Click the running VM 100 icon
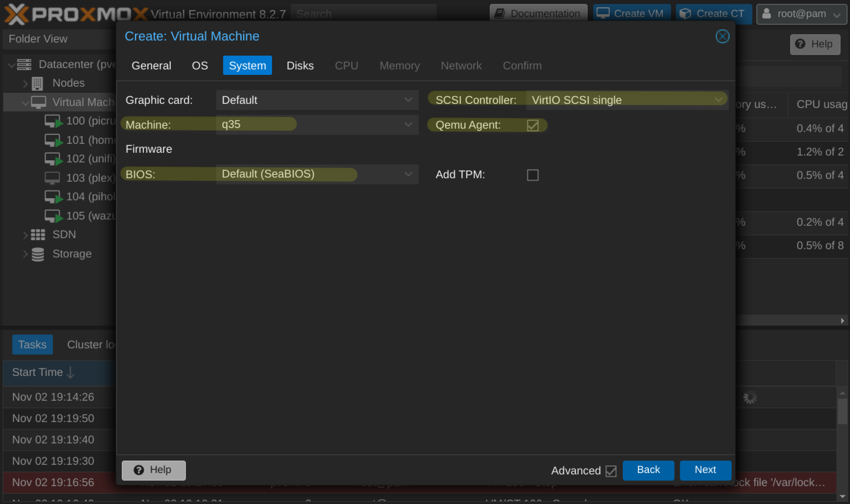This screenshot has width=850, height=504. click(54, 121)
